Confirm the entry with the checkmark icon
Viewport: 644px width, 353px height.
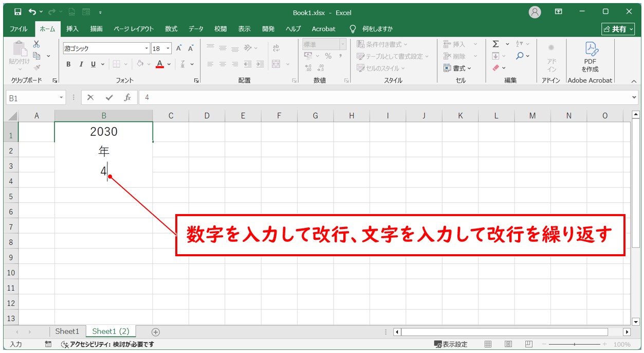(109, 97)
